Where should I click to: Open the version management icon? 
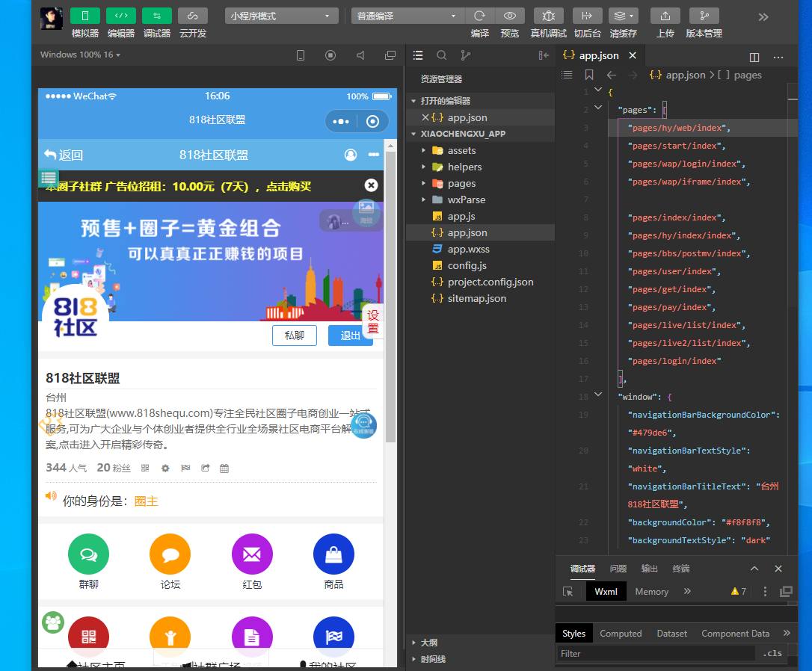(x=704, y=16)
